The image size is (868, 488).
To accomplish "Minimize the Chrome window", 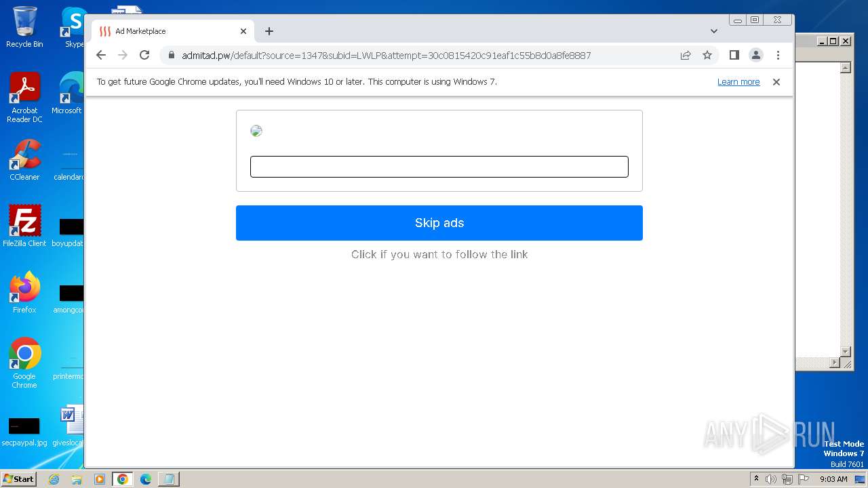I will point(738,20).
